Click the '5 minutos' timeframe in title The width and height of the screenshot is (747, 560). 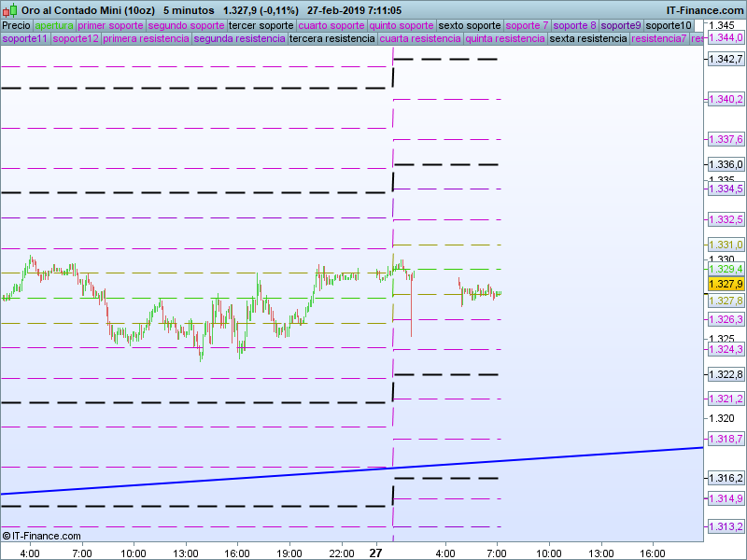pyautogui.click(x=188, y=10)
